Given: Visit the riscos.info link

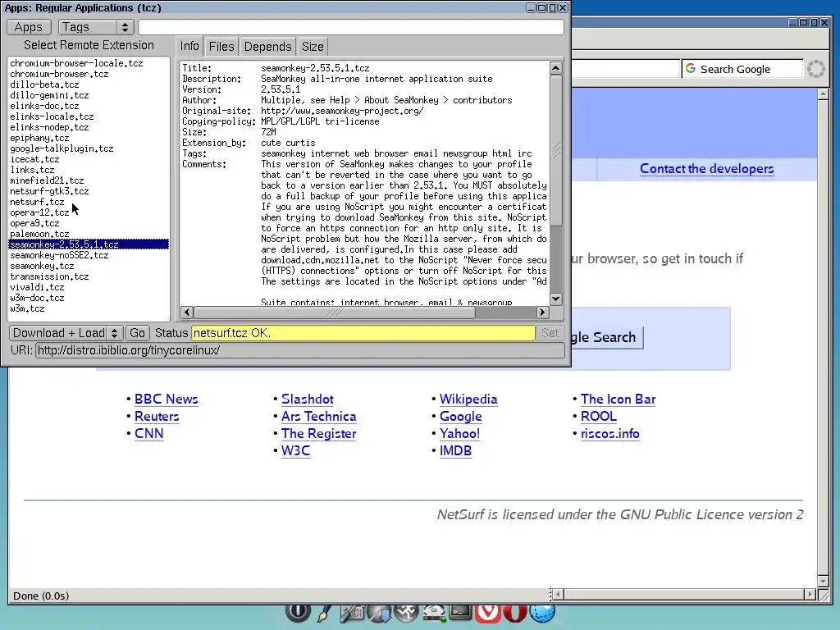Looking at the screenshot, I should pos(610,433).
